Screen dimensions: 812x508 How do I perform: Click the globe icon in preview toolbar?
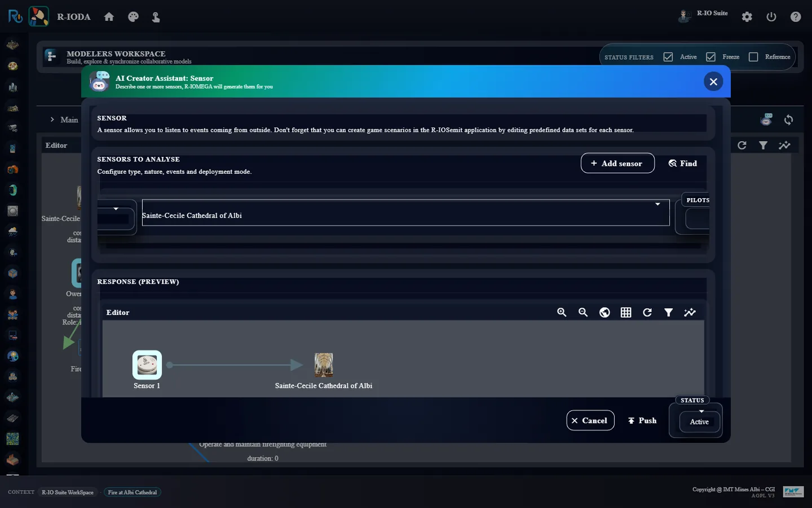click(x=604, y=312)
